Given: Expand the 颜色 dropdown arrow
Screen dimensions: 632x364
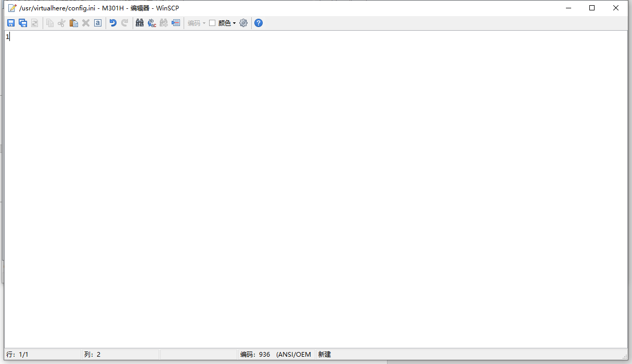Looking at the screenshot, I should click(235, 23).
